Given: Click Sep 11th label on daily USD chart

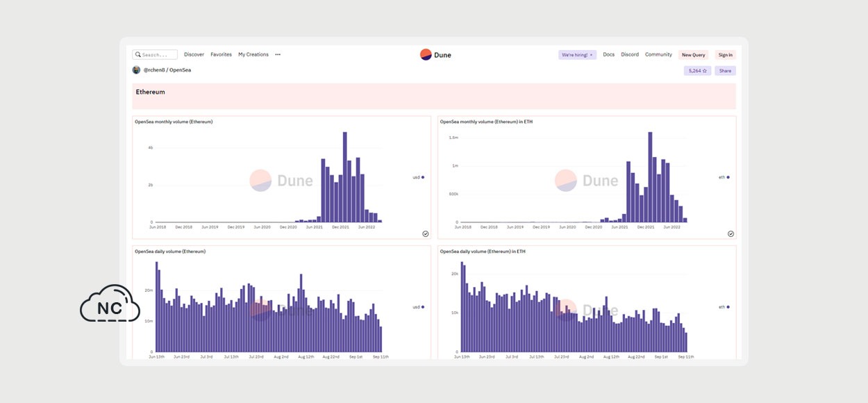Looking at the screenshot, I should click(380, 356).
